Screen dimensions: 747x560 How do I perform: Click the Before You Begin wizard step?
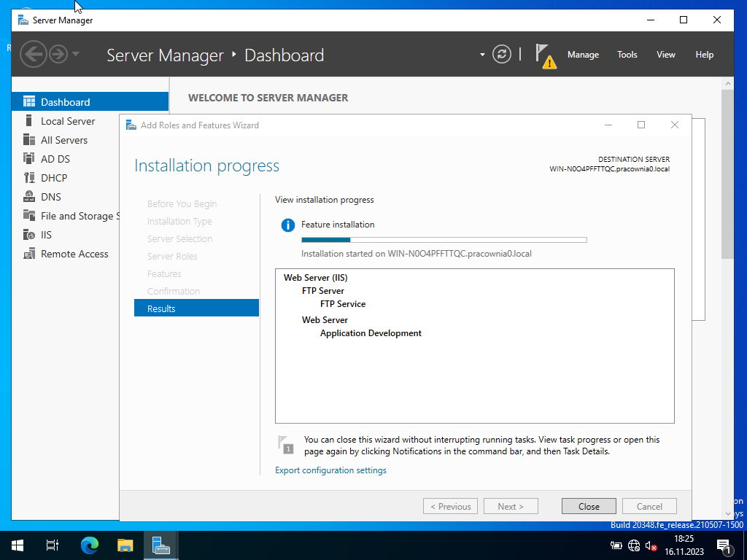182,204
